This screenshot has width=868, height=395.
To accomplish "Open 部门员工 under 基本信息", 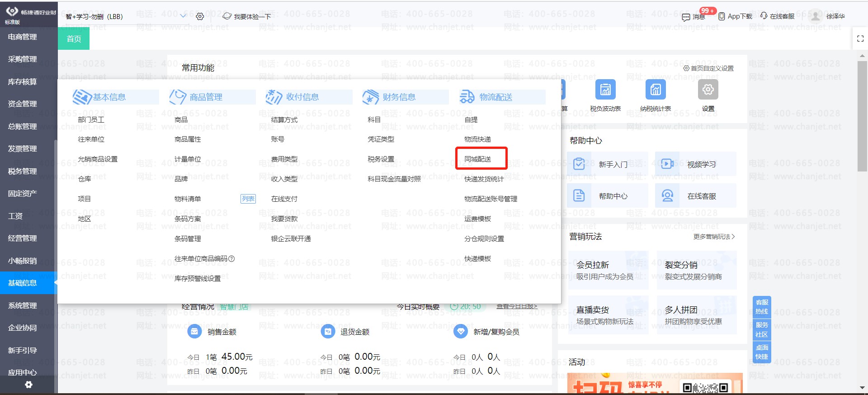I will tap(91, 119).
